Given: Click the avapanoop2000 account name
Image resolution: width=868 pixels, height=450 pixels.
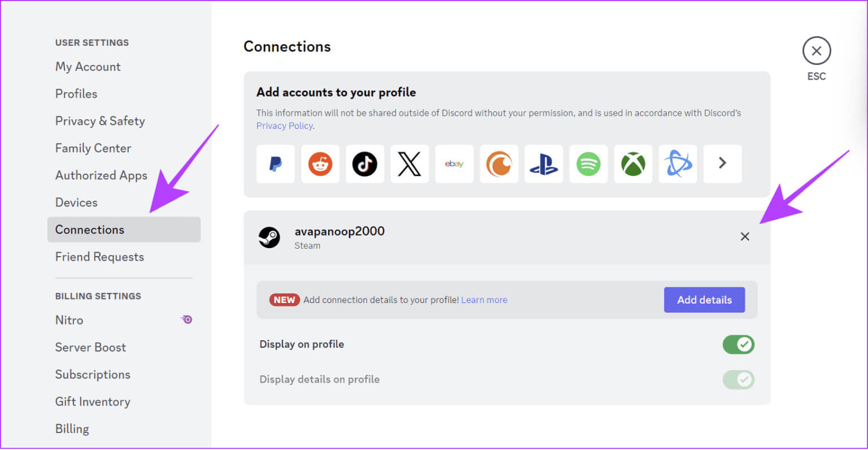Looking at the screenshot, I should (x=340, y=231).
